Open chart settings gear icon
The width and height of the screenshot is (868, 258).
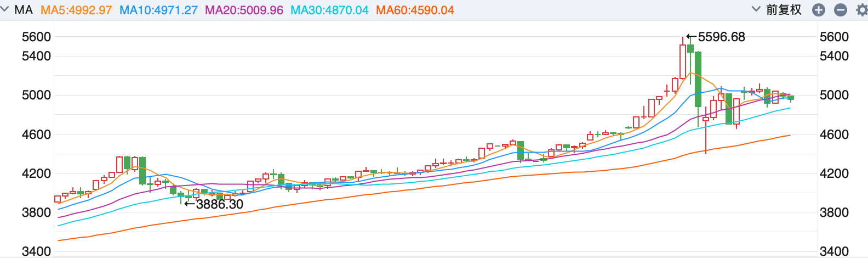861,10
